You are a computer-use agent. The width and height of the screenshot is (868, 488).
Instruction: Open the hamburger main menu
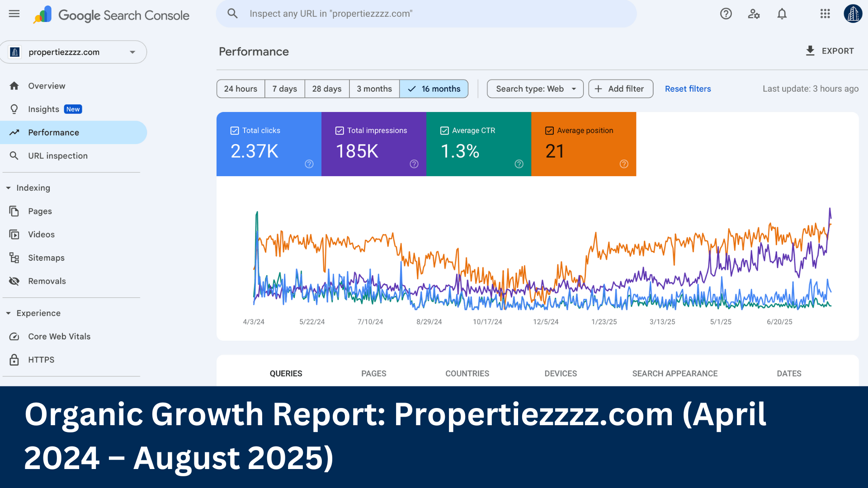click(x=14, y=14)
